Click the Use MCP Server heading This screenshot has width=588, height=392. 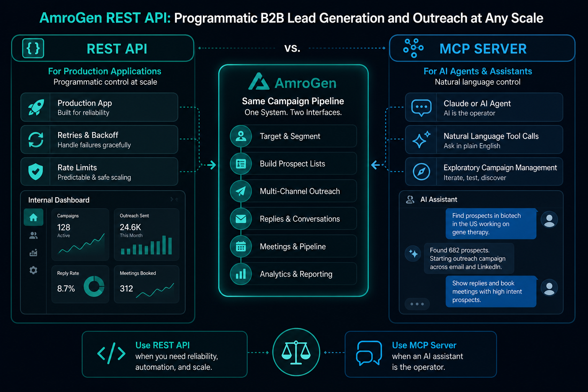(424, 345)
